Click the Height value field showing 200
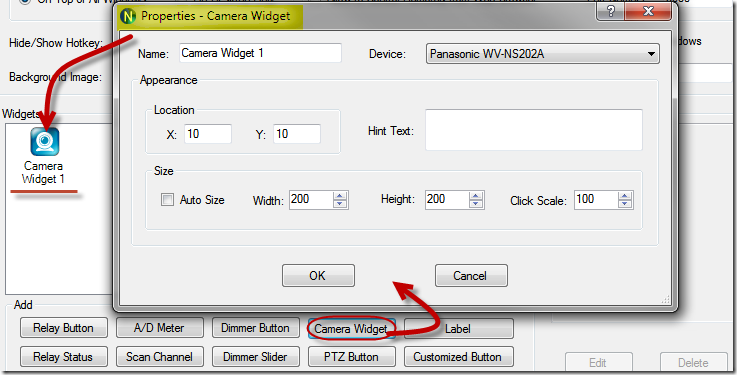This screenshot has height=375, width=737. pos(447,200)
